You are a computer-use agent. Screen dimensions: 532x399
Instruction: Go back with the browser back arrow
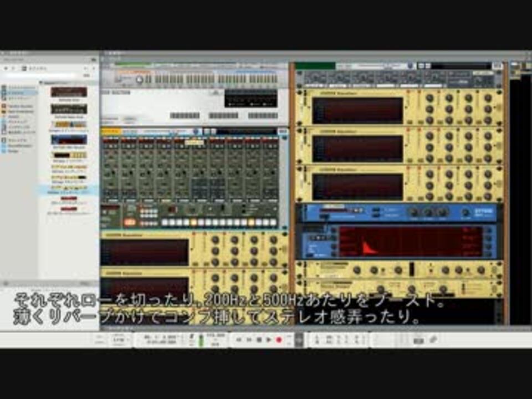click(x=6, y=69)
